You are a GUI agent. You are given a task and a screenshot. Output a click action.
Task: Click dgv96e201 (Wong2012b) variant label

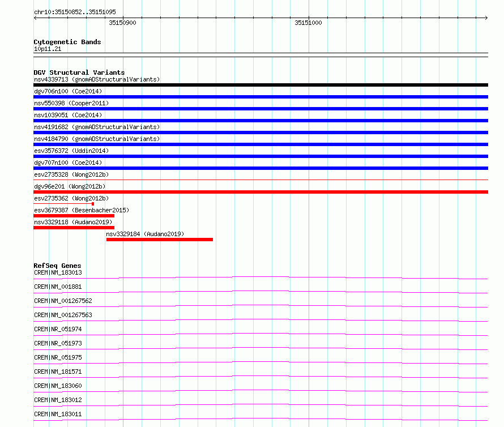click(x=70, y=186)
